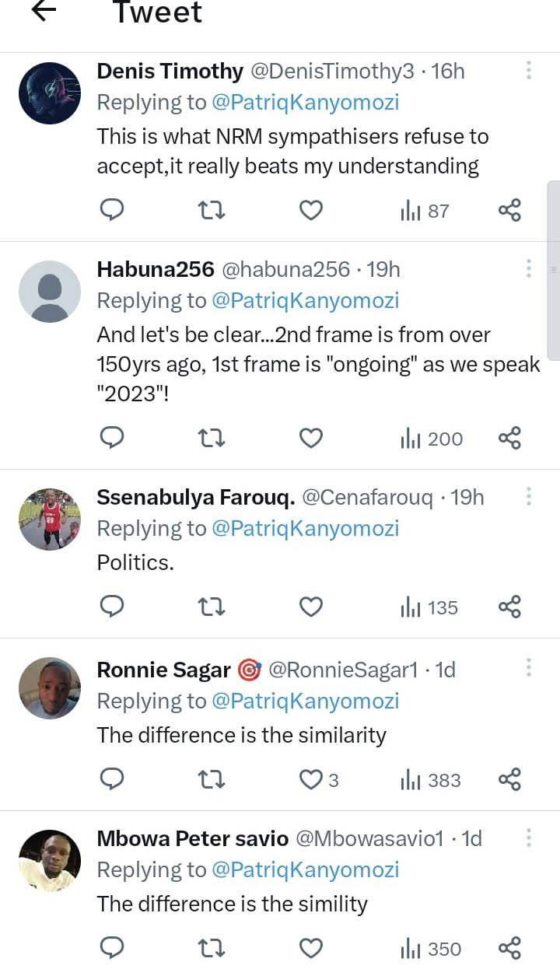This screenshot has height=969, width=560.
Task: Like Habuna256's tweet
Action: pyautogui.click(x=311, y=439)
